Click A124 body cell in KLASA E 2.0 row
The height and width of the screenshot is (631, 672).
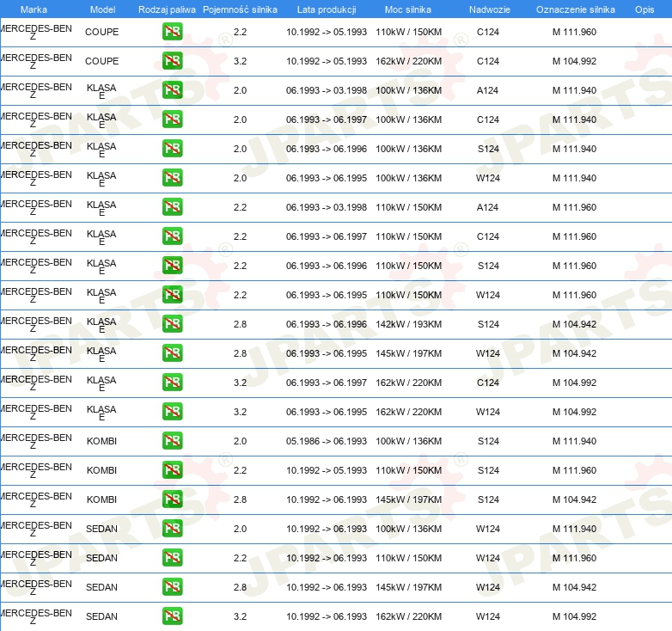click(x=488, y=90)
